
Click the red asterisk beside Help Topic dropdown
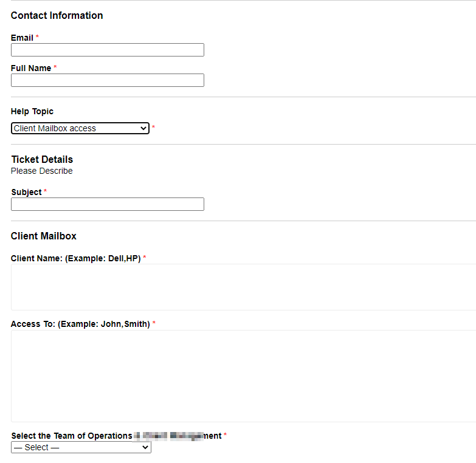(x=154, y=128)
